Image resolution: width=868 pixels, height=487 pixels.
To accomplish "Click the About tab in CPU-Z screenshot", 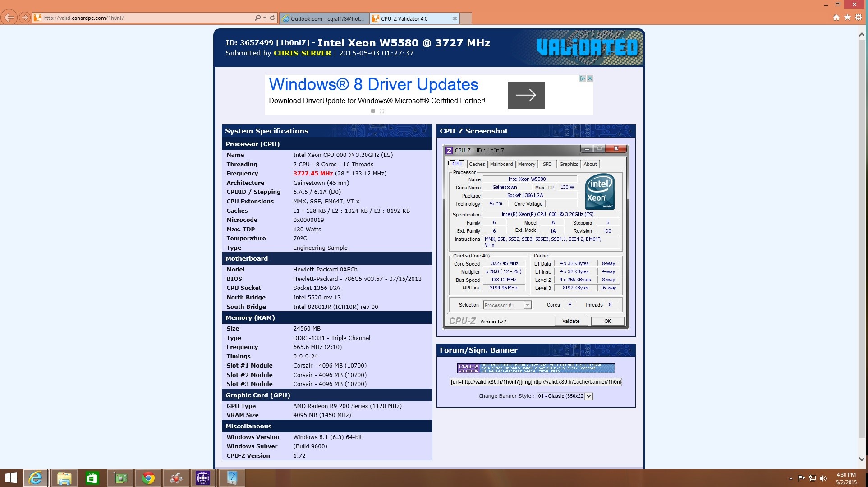I will pyautogui.click(x=590, y=164).
